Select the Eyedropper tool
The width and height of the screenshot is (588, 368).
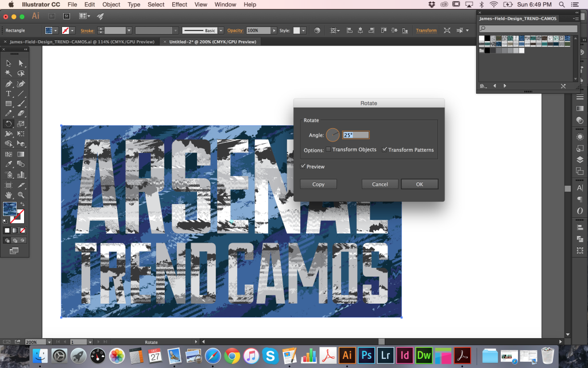click(9, 164)
